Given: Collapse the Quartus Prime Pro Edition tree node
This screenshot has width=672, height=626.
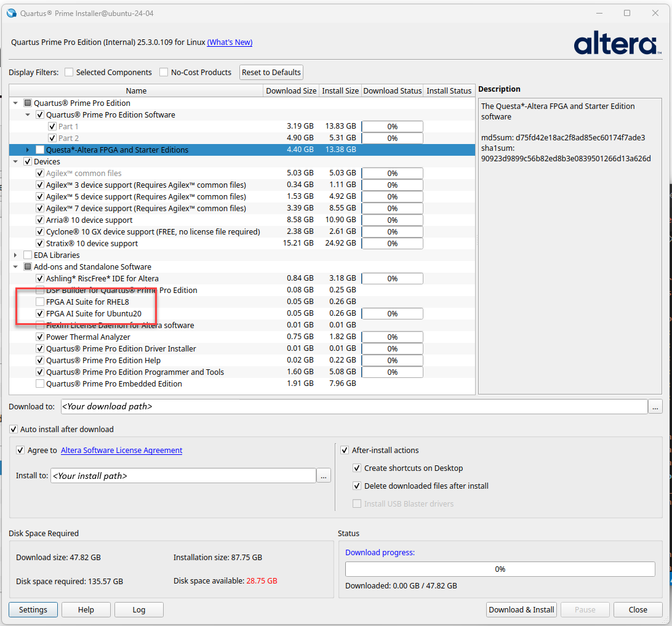Looking at the screenshot, I should tap(15, 103).
